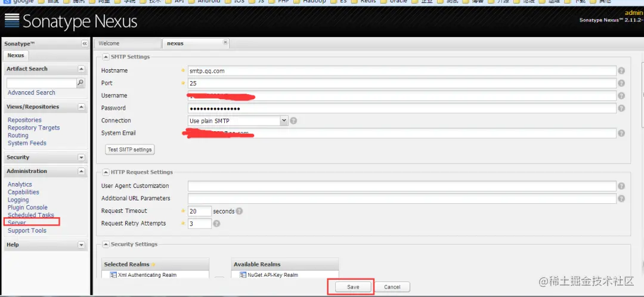Screen dimensions: 644x297
Task: Collapse the Views/Repositories panel
Action: 81,107
